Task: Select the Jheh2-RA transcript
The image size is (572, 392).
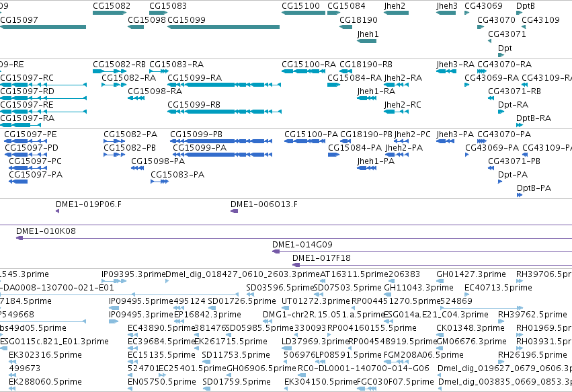Action: point(396,85)
